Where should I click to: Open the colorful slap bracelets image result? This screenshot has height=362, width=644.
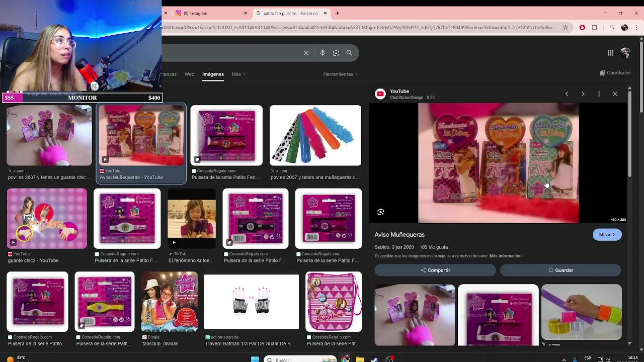315,135
